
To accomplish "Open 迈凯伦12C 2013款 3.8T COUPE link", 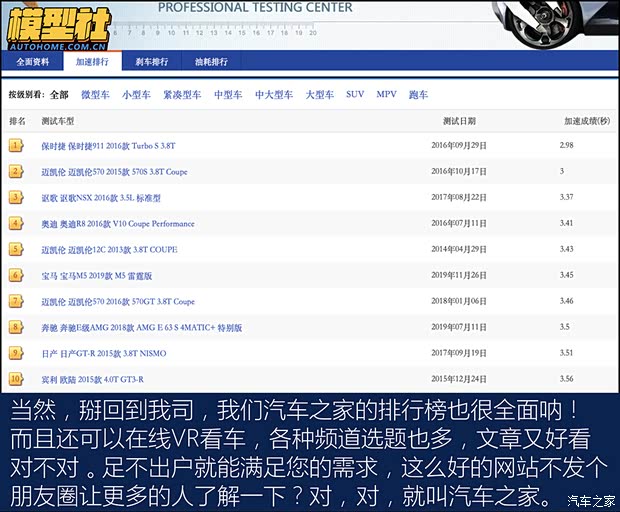I will click(109, 249).
